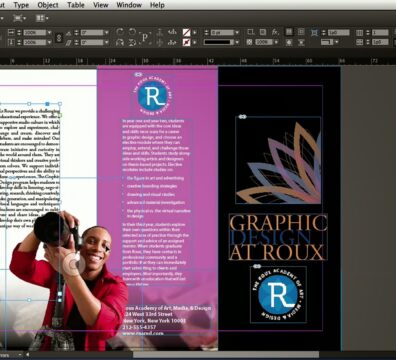Toggle constrain proportions for scaling chain
This screenshot has width=396, height=360.
[59, 38]
